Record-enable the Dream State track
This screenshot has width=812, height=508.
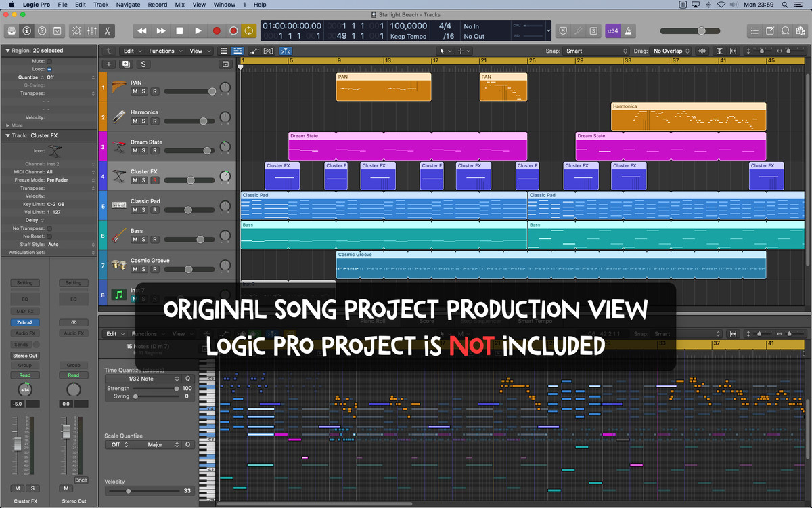(x=154, y=150)
